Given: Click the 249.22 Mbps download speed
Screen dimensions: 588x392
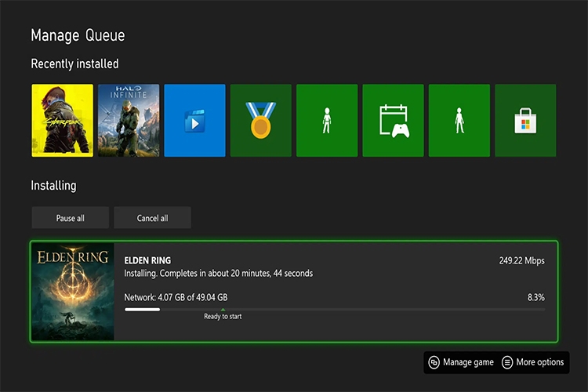Looking at the screenshot, I should 521,261.
